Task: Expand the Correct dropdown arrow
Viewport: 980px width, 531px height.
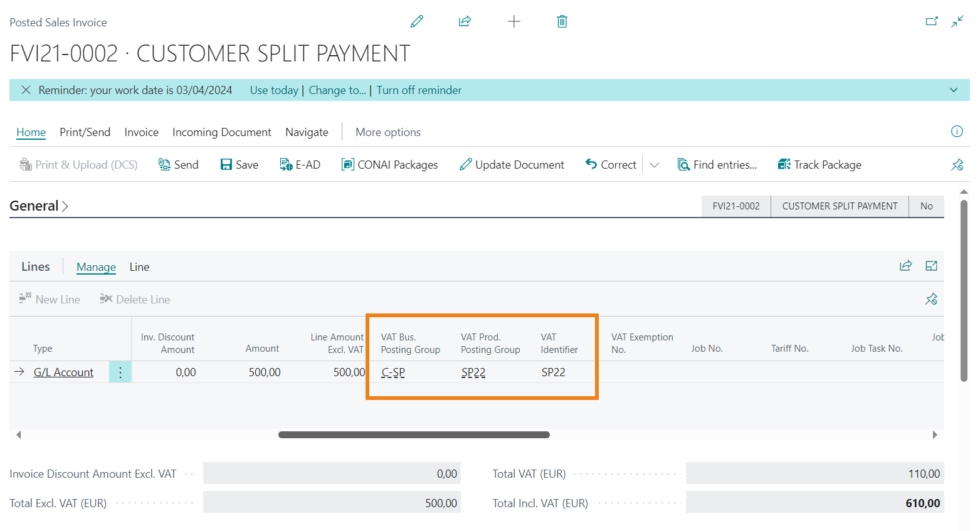Action: [655, 165]
